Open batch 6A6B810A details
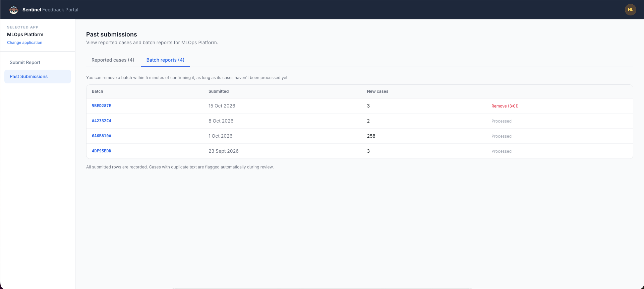The width and height of the screenshot is (644, 289). [102, 136]
